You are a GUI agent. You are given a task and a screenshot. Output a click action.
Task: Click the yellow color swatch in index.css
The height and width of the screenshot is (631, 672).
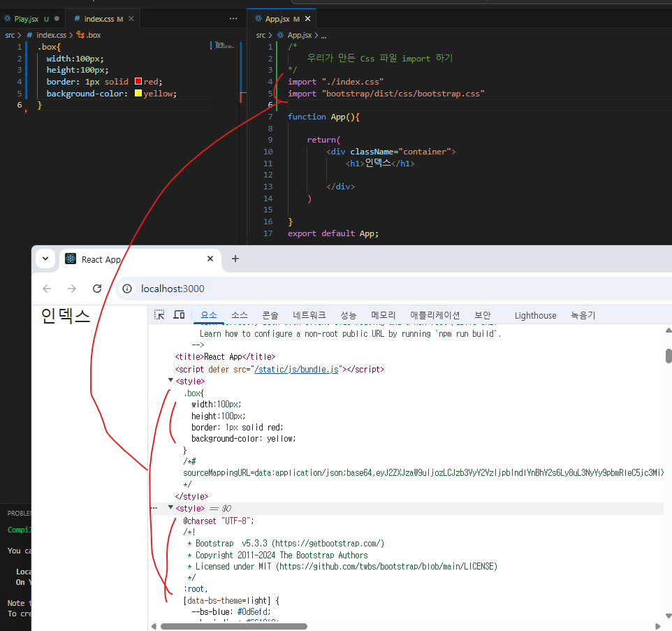tap(138, 93)
